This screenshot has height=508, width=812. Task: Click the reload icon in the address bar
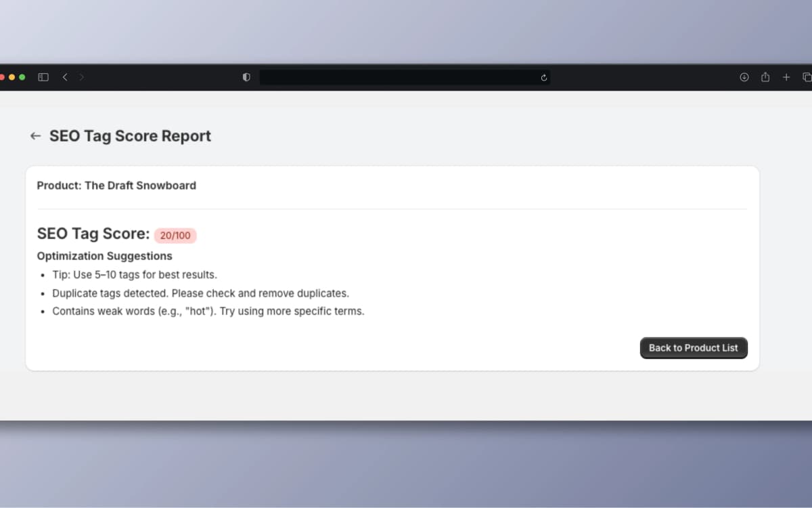click(x=543, y=77)
